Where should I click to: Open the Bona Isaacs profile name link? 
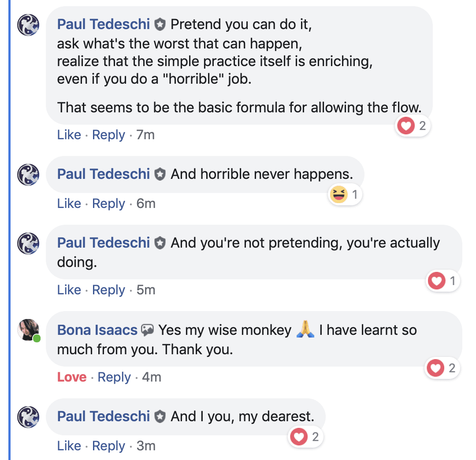pyautogui.click(x=97, y=330)
